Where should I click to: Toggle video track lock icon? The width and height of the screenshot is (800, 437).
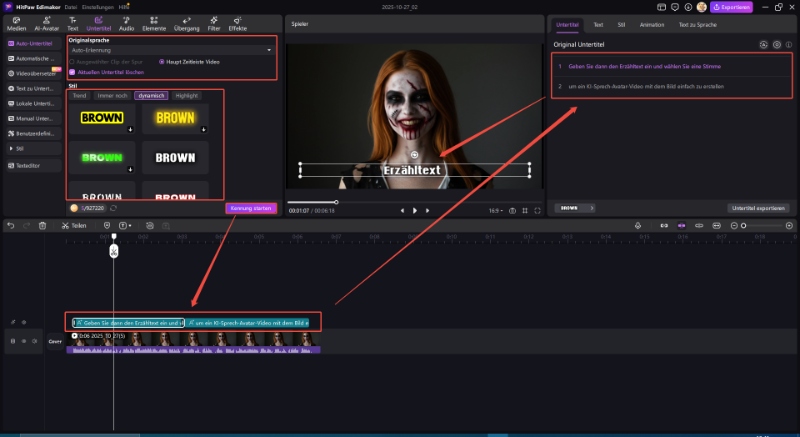[x=13, y=341]
